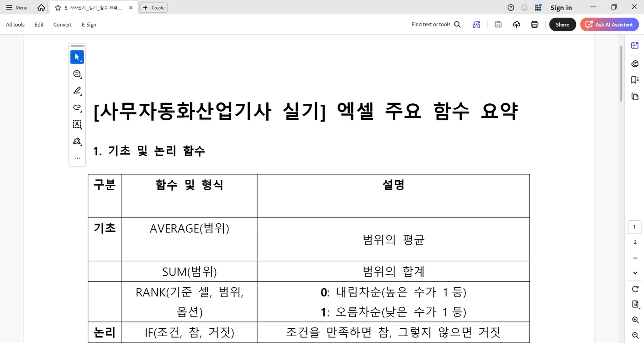Upload the file to cloud storage

516,25
